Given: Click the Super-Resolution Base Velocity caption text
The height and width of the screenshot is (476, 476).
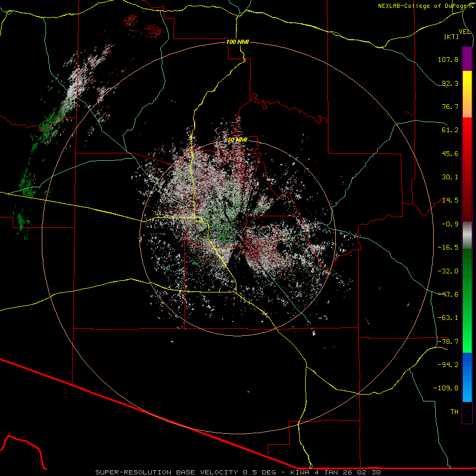Looking at the screenshot, I should [238, 472].
